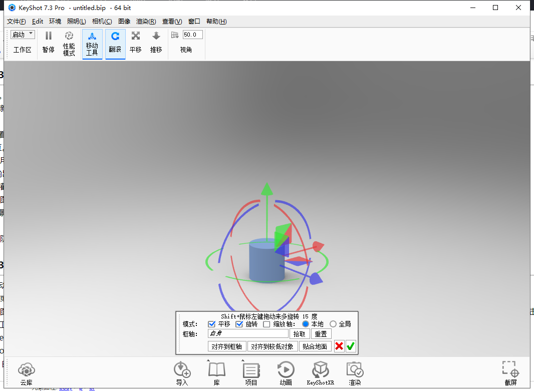
Task: Open the 启动 workspace dropdown
Action: click(x=23, y=35)
